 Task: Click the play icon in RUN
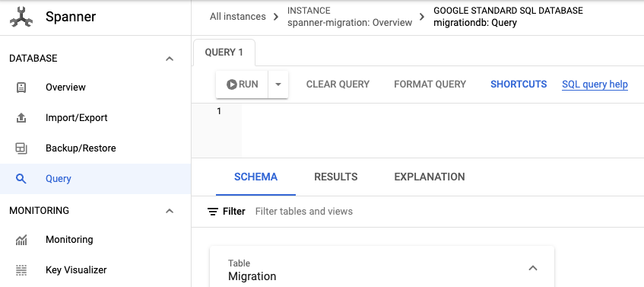point(232,85)
